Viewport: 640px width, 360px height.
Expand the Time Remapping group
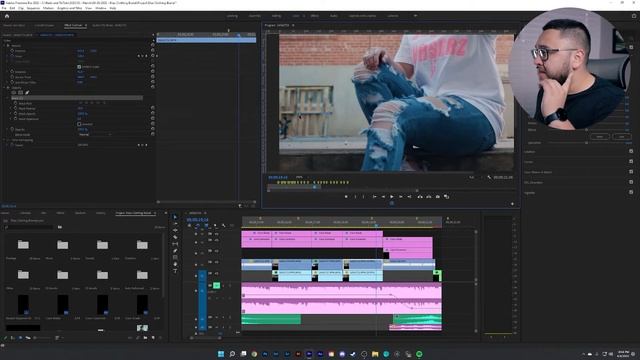tap(4, 140)
